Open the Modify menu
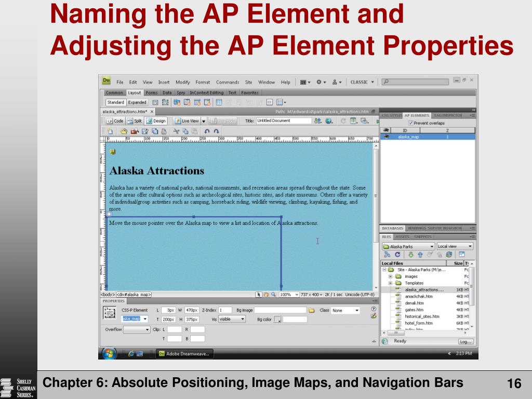This screenshot has height=399, width=532. [182, 82]
